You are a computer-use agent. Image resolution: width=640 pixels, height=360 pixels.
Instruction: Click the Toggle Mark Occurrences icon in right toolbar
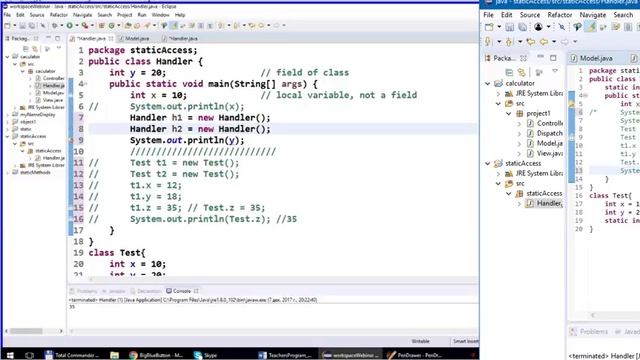tap(591, 27)
